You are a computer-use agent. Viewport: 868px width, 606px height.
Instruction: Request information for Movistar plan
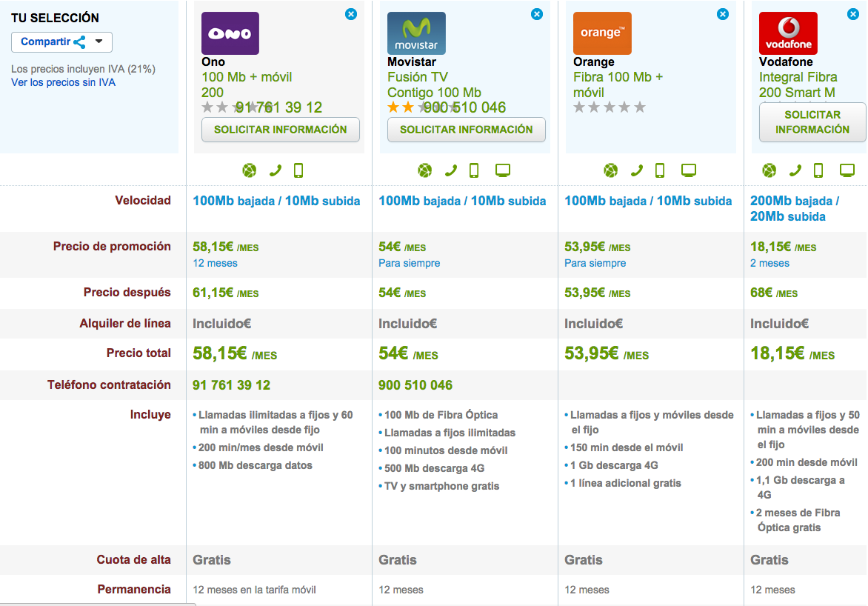(466, 130)
